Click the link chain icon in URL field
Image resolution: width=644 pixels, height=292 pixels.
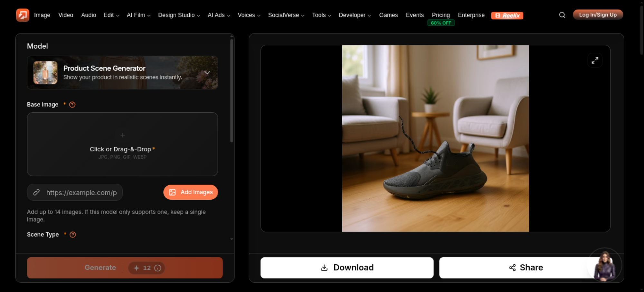click(36, 192)
